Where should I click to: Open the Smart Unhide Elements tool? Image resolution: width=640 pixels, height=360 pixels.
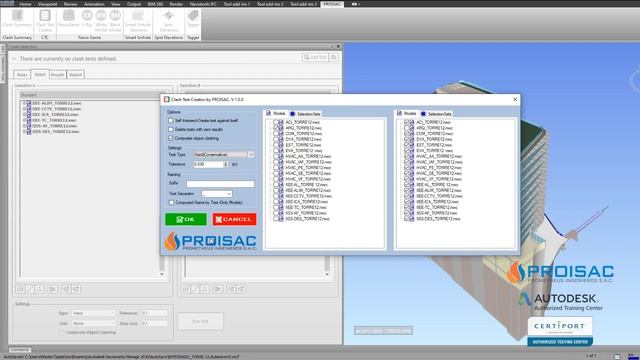(x=138, y=20)
